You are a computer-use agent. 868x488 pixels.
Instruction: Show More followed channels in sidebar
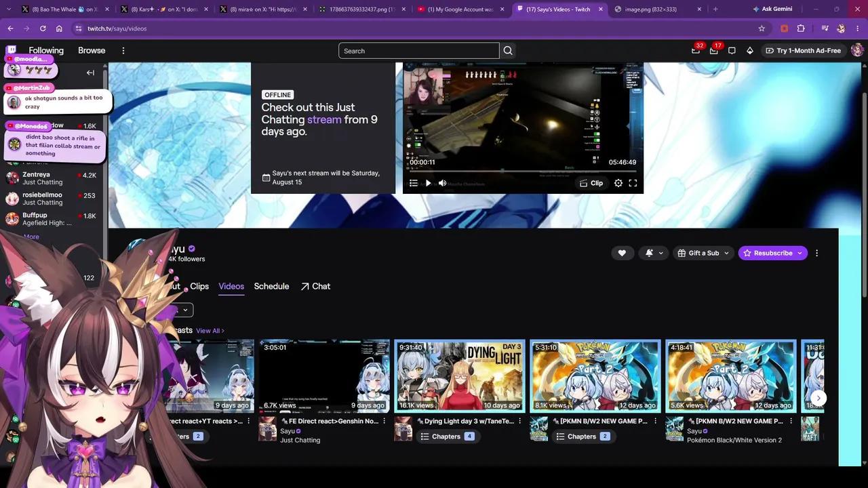[31, 237]
